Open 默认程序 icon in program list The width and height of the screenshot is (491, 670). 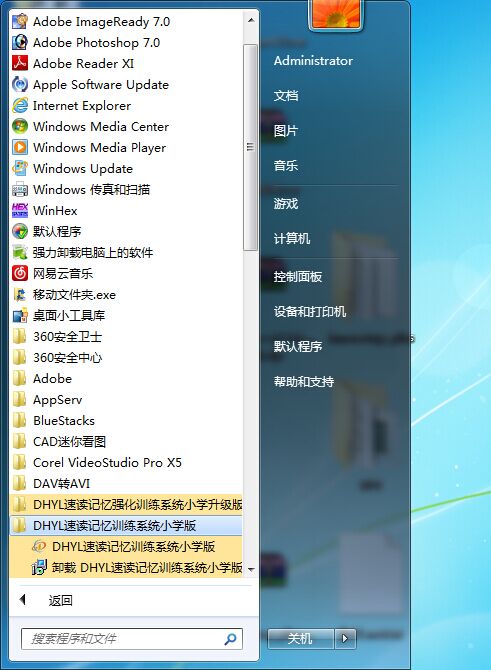(x=20, y=231)
